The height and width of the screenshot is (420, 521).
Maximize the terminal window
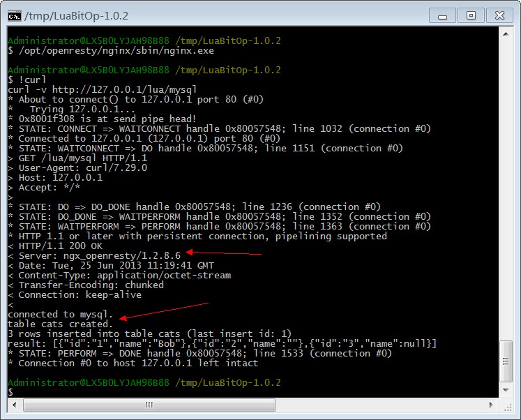coord(471,15)
